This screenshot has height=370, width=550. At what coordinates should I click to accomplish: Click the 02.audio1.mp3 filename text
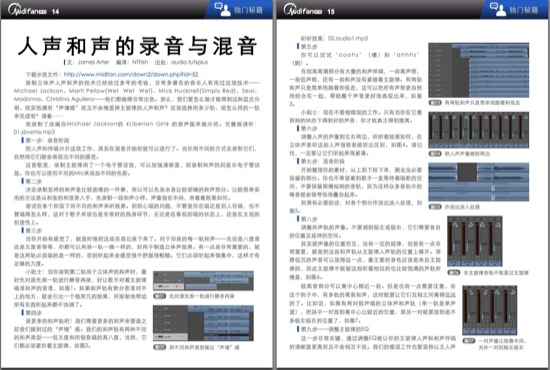click(348, 38)
